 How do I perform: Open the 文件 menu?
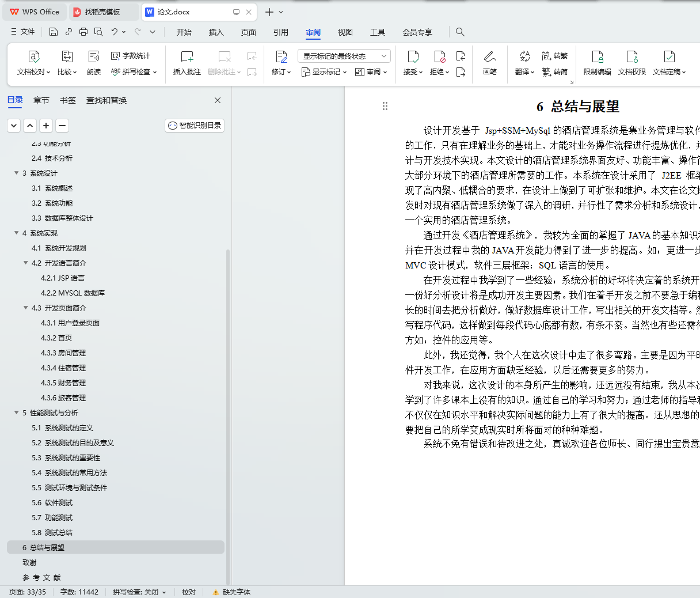click(23, 32)
